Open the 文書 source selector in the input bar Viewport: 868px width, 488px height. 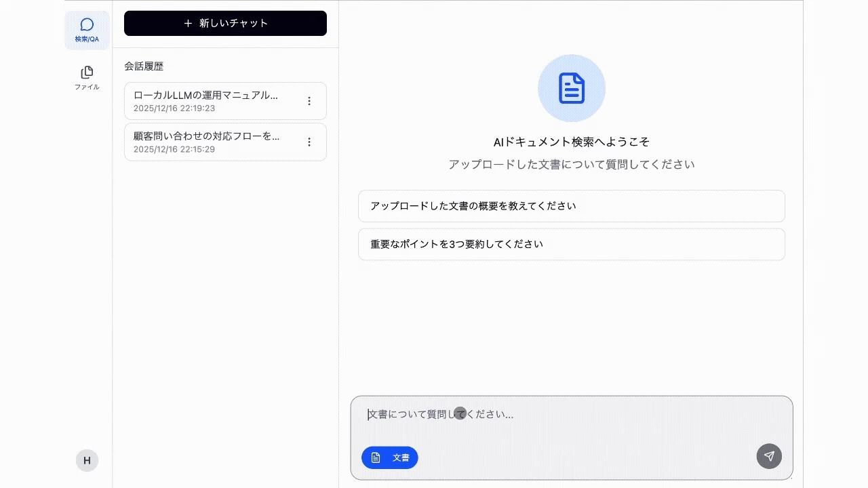pyautogui.click(x=389, y=457)
